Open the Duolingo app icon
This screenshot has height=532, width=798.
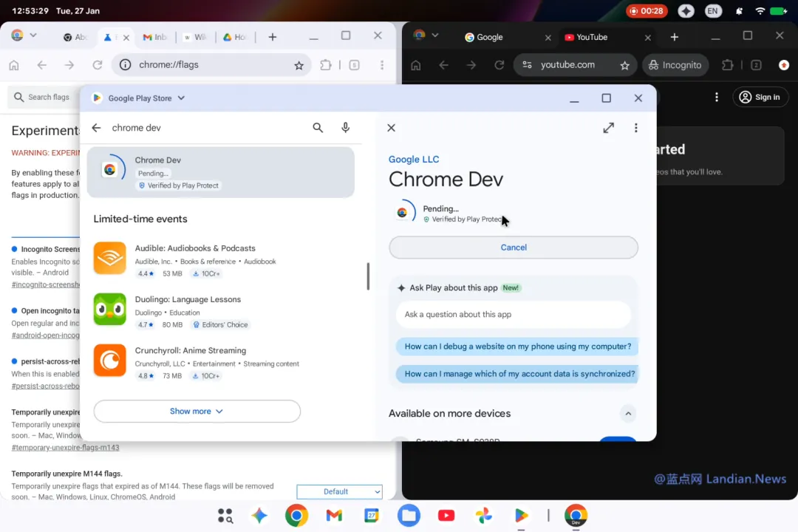click(x=110, y=309)
